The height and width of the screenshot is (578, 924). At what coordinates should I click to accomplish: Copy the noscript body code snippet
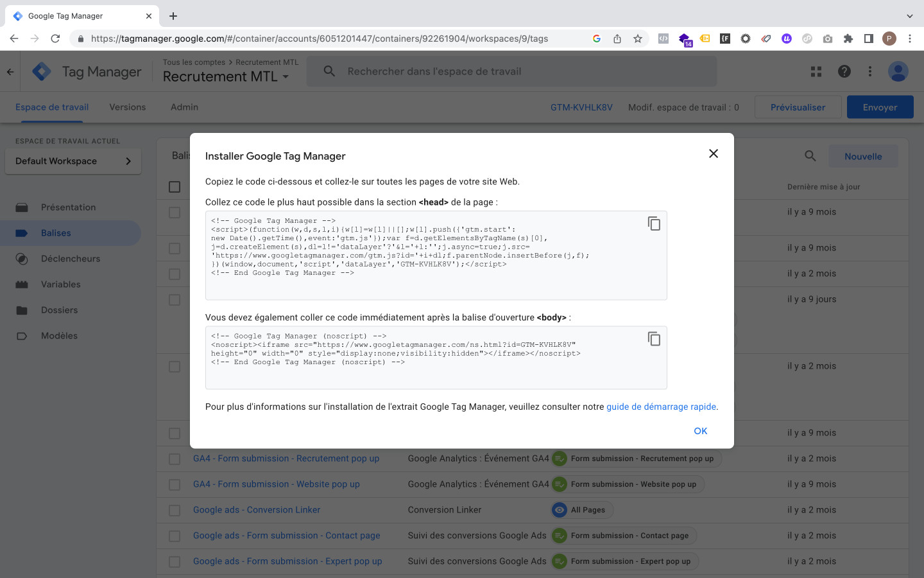point(654,339)
